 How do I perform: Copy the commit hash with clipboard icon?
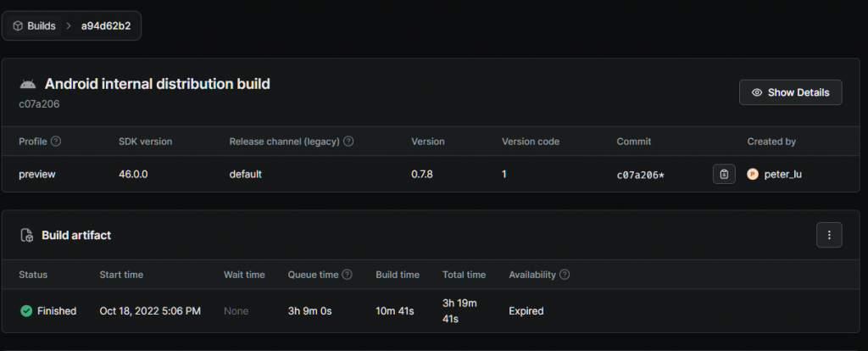[x=724, y=174]
